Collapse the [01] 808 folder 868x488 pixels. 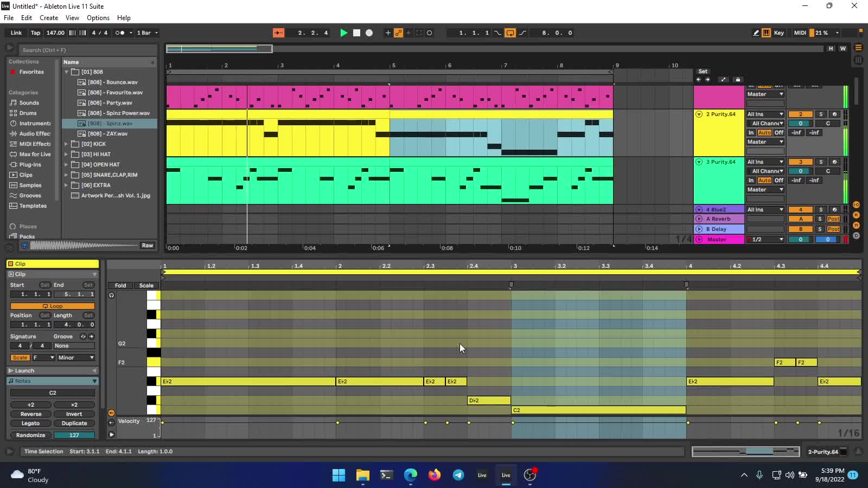[x=66, y=72]
